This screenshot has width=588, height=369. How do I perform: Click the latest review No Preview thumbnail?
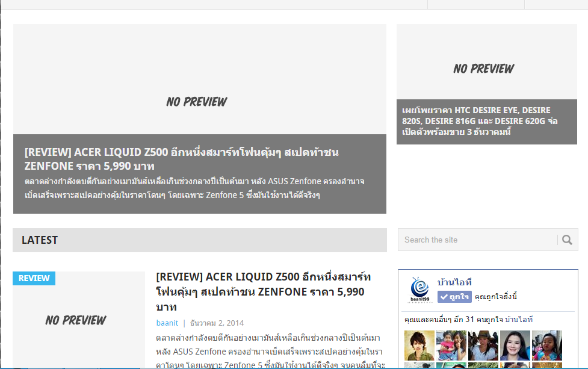click(79, 320)
